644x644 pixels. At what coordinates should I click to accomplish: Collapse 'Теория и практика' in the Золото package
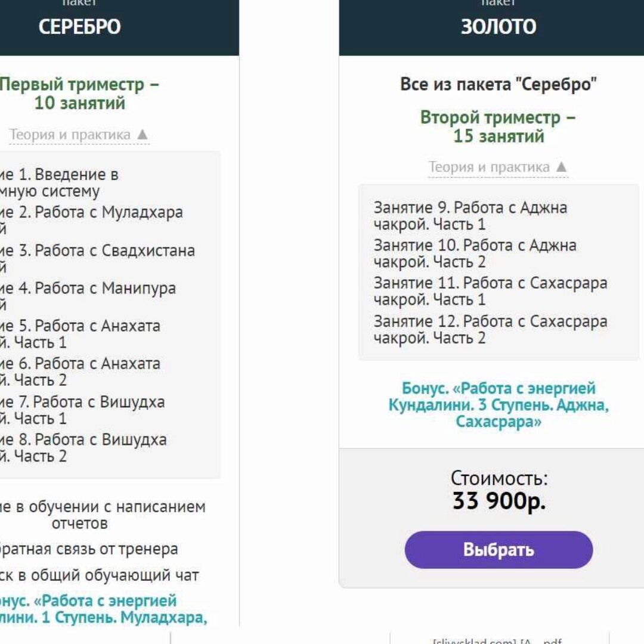click(489, 168)
